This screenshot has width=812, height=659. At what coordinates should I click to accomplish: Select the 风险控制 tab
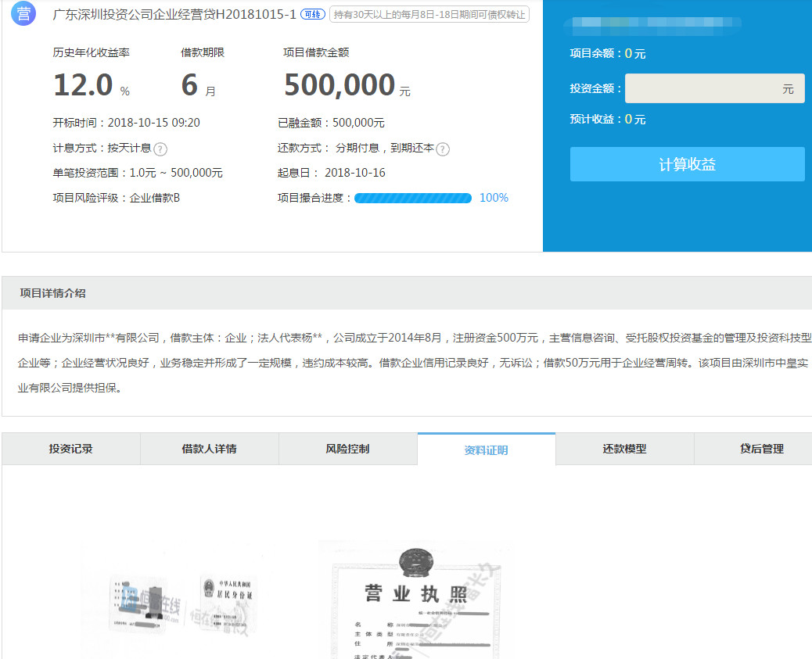[348, 449]
